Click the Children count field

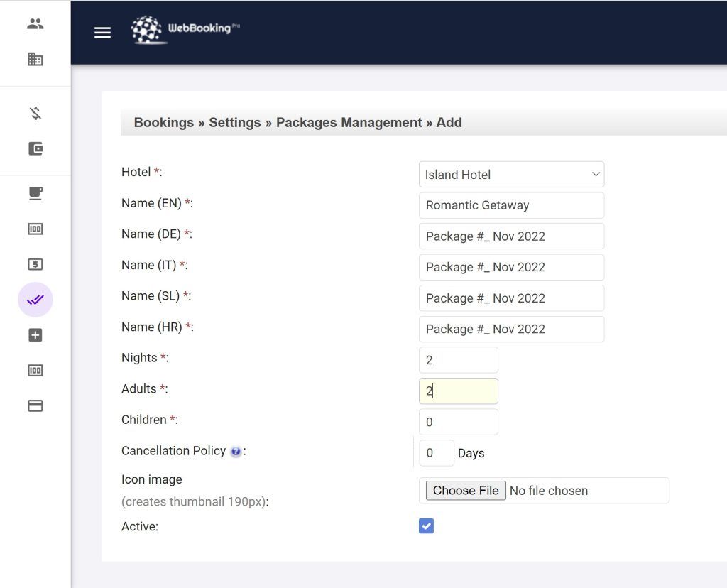(458, 422)
